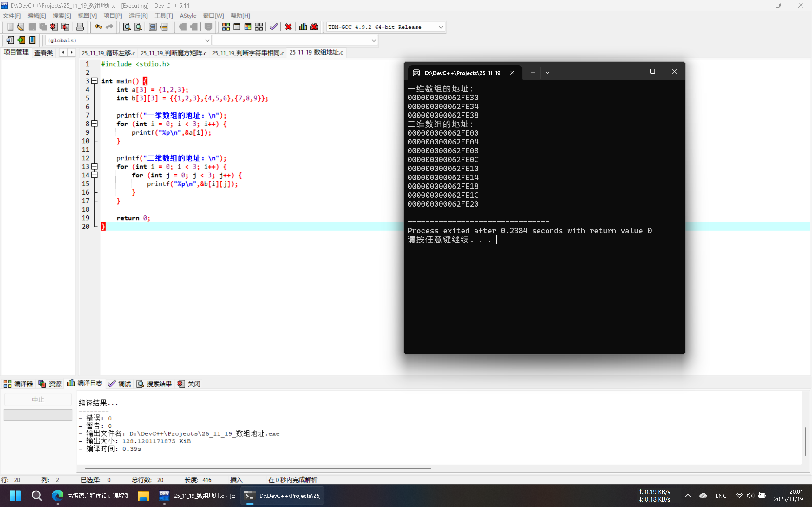Stop execution with red X icon
This screenshot has width=812, height=507.
click(288, 27)
